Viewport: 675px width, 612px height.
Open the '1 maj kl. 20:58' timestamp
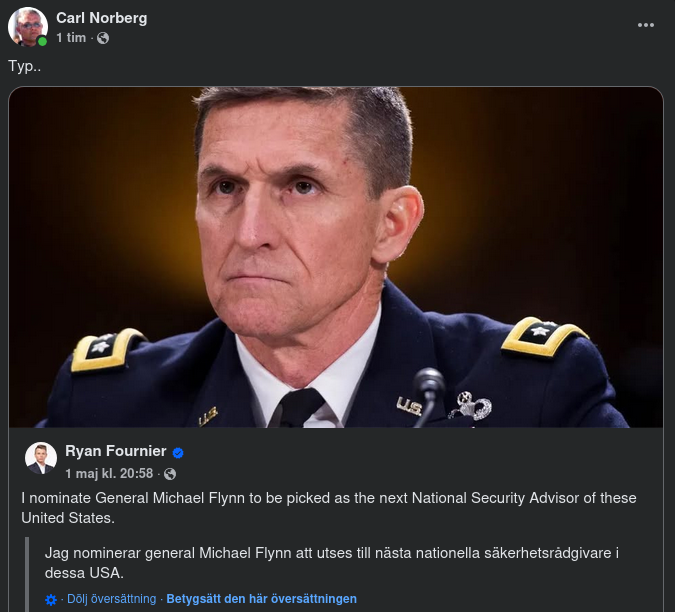click(x=109, y=473)
